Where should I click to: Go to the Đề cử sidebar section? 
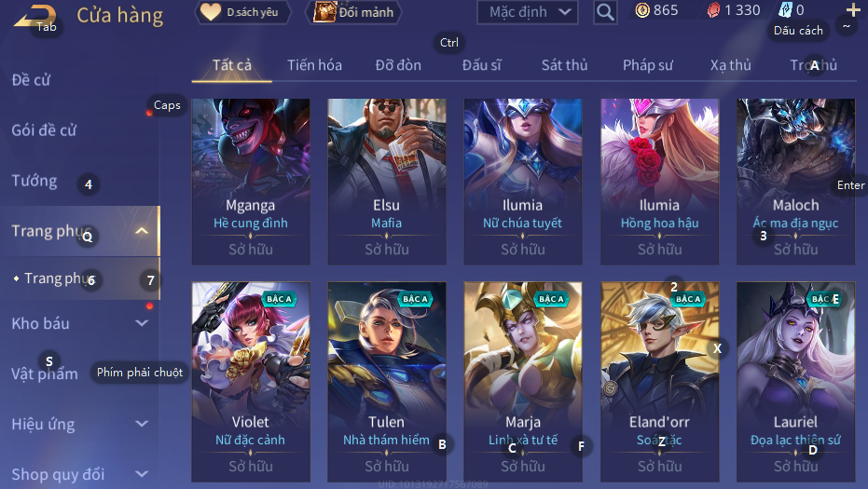click(31, 80)
